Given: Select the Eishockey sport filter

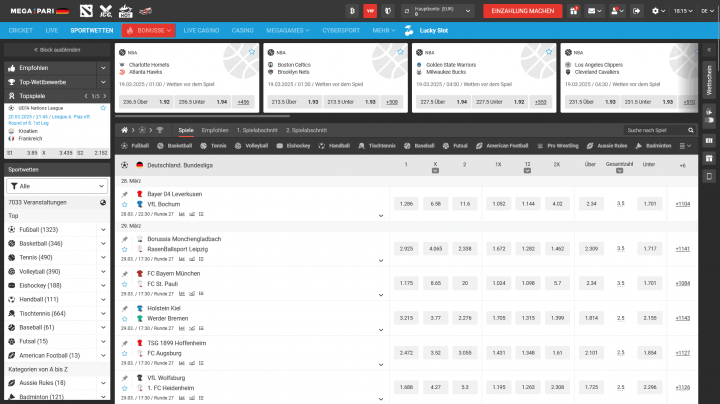Looking at the screenshot, I should pos(293,146).
